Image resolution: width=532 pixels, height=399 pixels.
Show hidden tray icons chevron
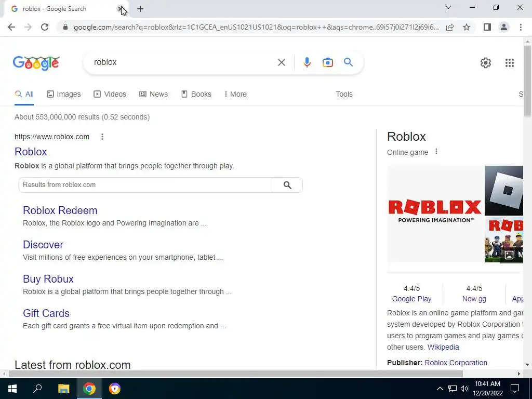(440, 389)
